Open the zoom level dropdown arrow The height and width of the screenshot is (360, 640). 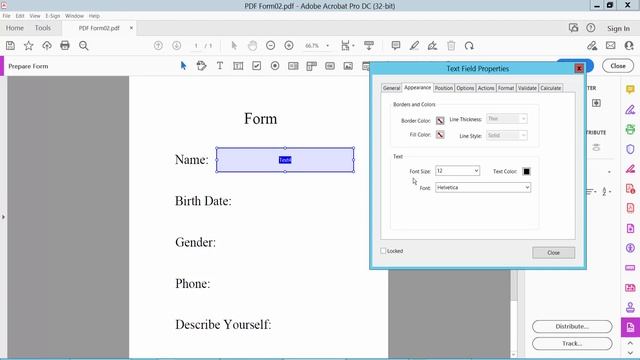(327, 46)
